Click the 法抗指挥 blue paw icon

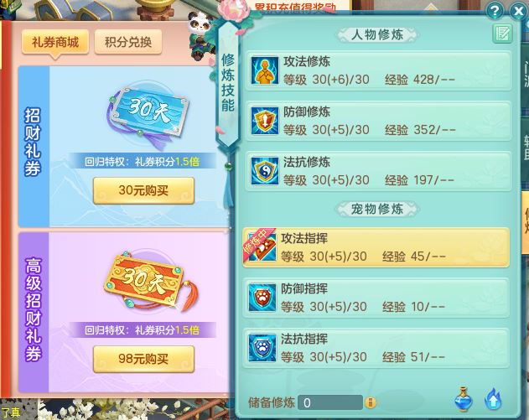[x=262, y=348]
